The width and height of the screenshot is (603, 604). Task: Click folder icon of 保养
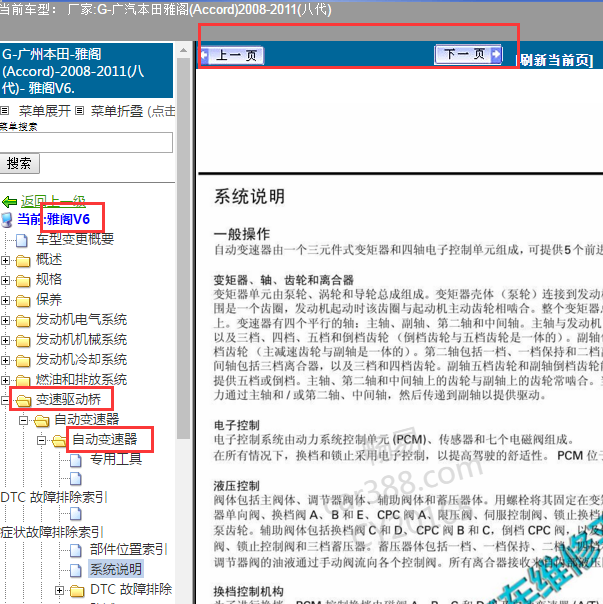[x=23, y=301]
